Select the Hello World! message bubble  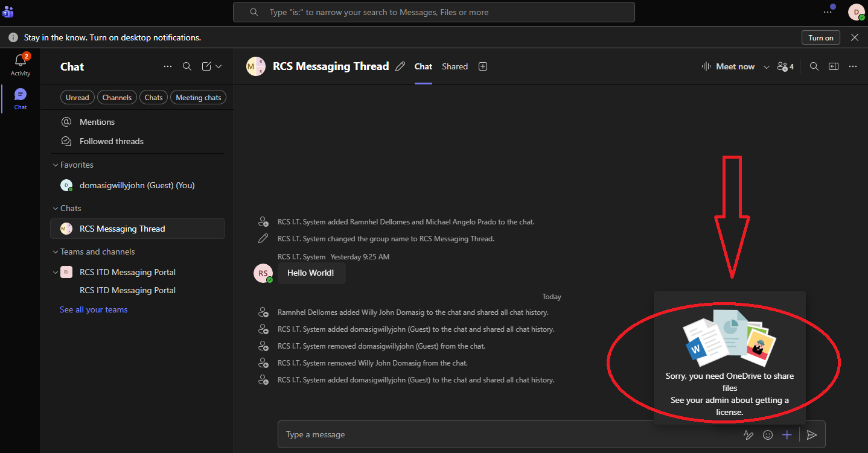(311, 273)
